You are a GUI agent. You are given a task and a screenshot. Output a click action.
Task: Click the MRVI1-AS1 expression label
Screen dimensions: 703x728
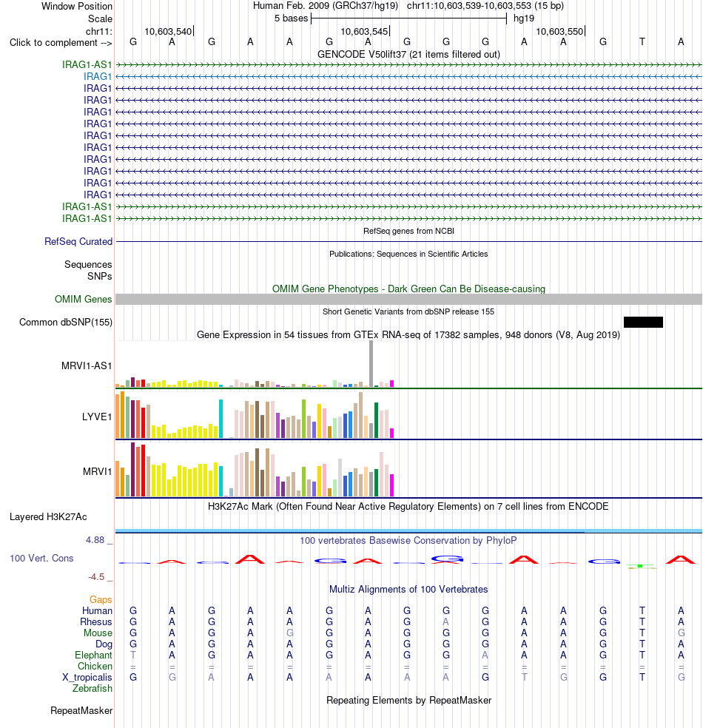pos(87,366)
